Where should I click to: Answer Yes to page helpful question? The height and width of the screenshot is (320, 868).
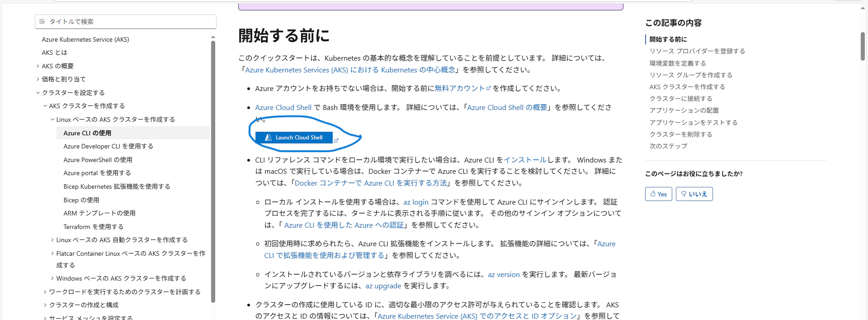pos(658,194)
